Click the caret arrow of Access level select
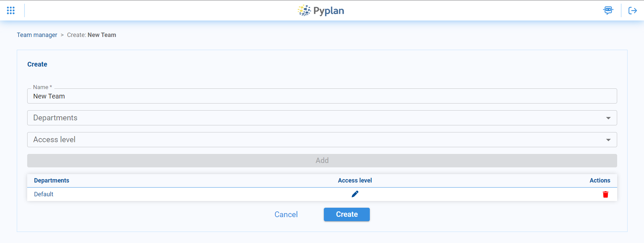Image resolution: width=644 pixels, height=243 pixels. pos(608,140)
